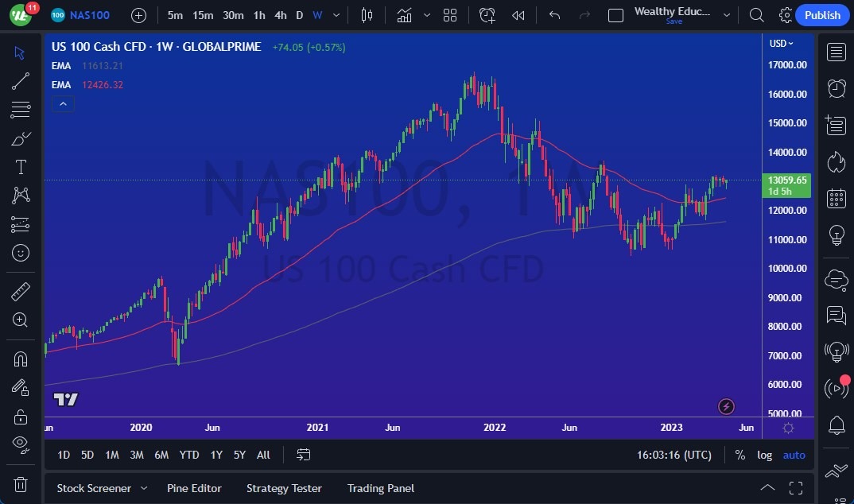This screenshot has height=504, width=854.
Task: Create an alert from the toolbar
Action: tap(487, 15)
